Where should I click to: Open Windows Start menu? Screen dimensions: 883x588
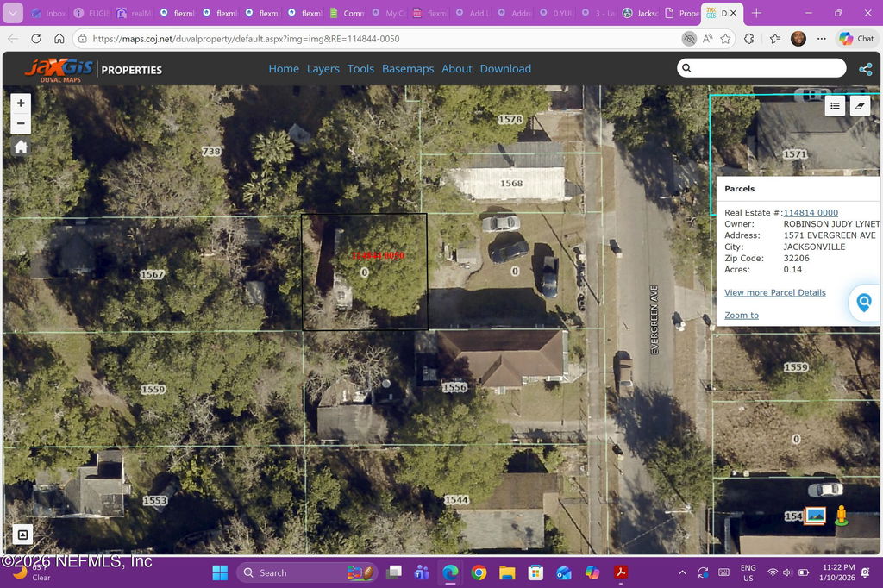click(220, 572)
